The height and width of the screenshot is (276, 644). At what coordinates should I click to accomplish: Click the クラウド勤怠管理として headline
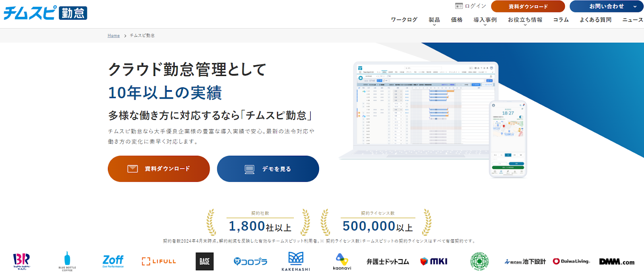pyautogui.click(x=187, y=70)
